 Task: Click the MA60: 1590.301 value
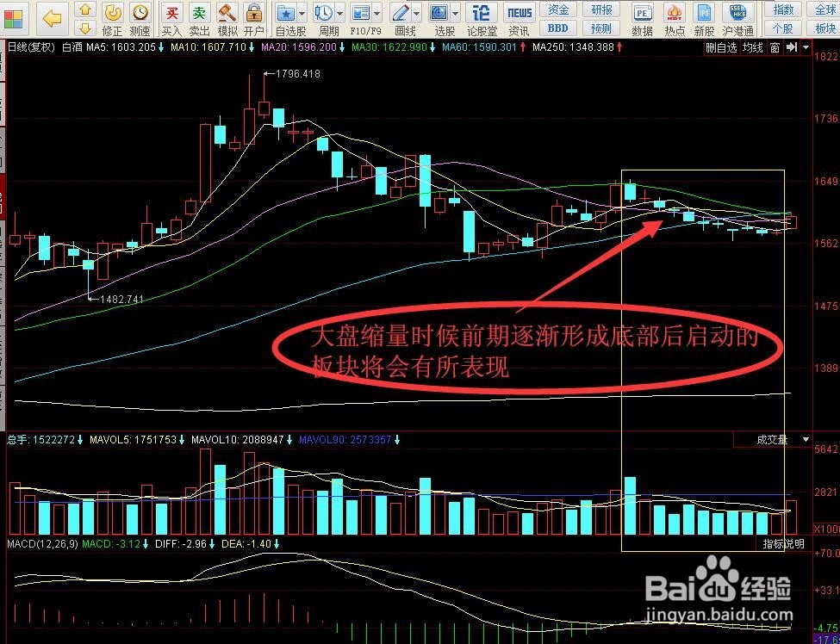point(480,47)
